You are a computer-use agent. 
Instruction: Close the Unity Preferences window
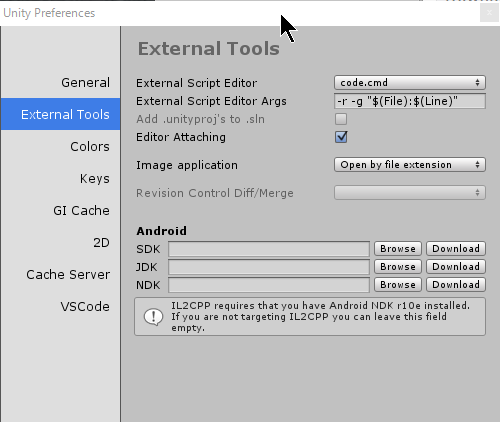(489, 13)
